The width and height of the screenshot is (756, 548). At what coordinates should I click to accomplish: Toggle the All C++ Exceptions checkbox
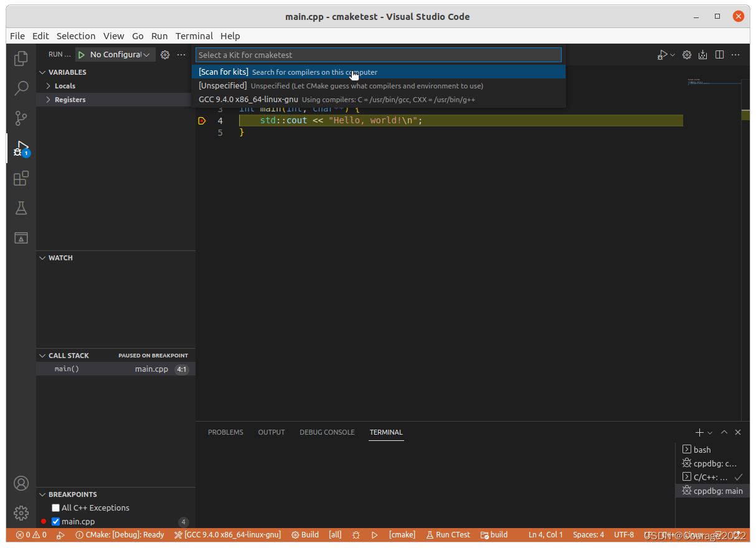(56, 508)
